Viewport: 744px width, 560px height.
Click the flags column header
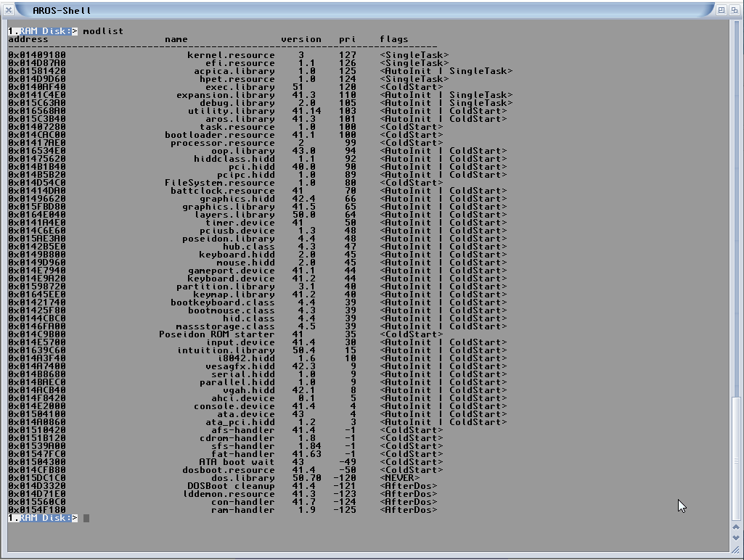click(x=394, y=39)
